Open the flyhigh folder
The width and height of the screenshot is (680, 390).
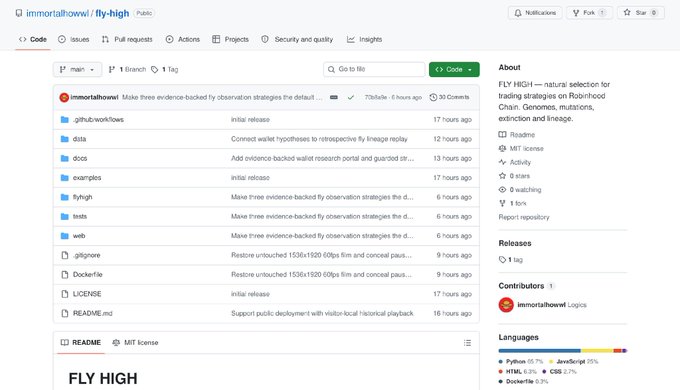click(x=82, y=197)
